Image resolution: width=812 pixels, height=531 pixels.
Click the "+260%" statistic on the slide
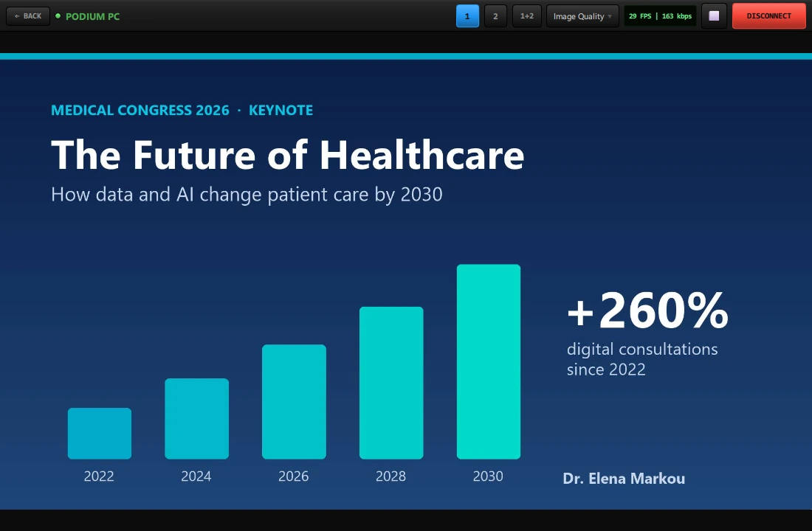648,310
